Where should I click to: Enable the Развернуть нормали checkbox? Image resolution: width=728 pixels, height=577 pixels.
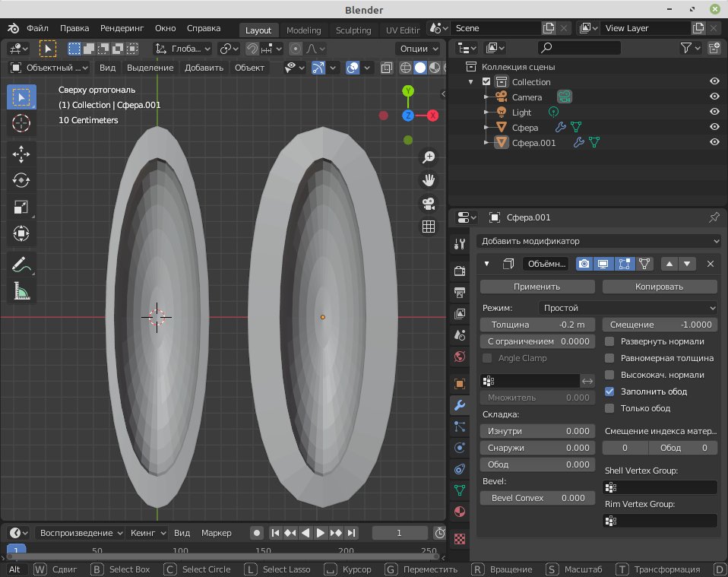point(609,341)
